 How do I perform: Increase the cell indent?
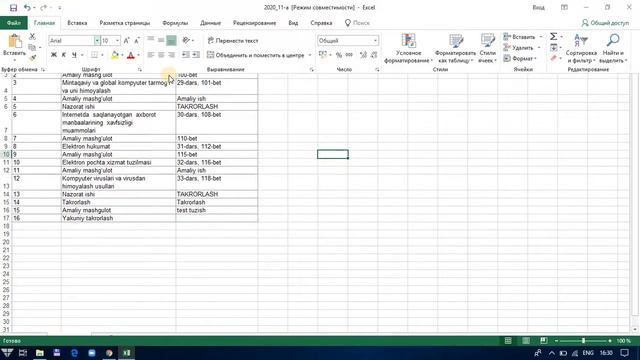tap(196, 55)
